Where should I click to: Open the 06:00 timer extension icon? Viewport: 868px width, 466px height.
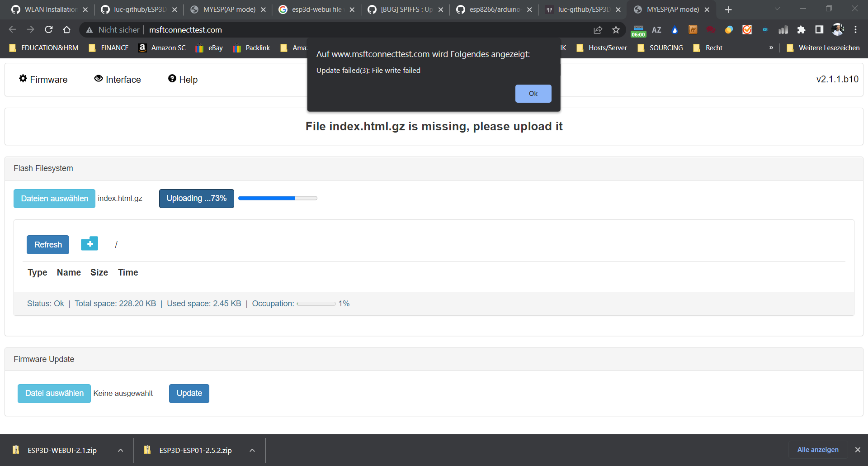click(638, 30)
